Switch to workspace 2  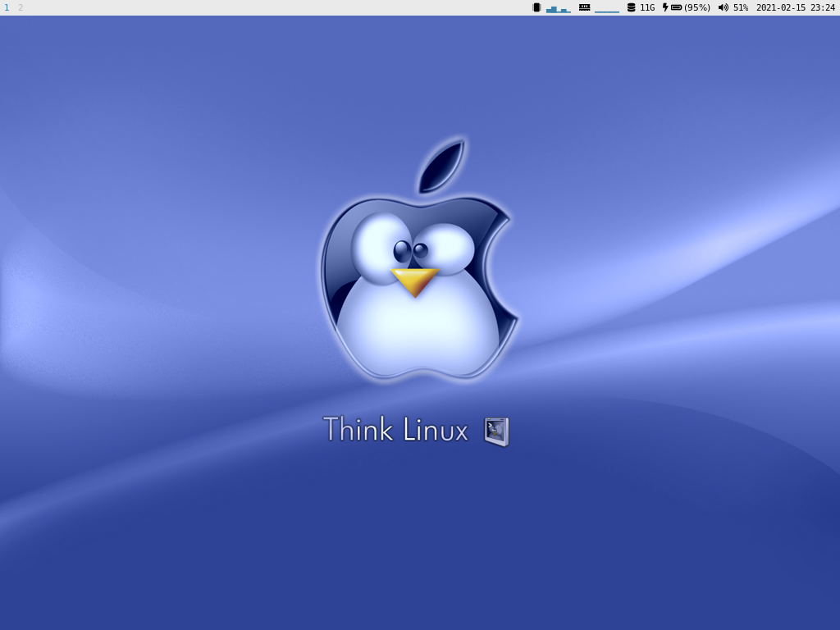[21, 7]
